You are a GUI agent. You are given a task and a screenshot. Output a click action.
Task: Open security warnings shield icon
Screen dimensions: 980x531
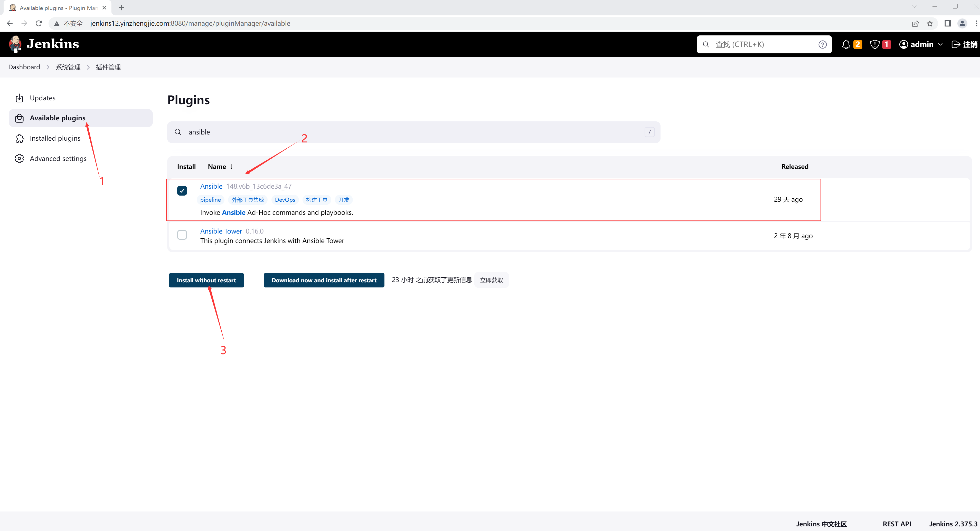(875, 44)
